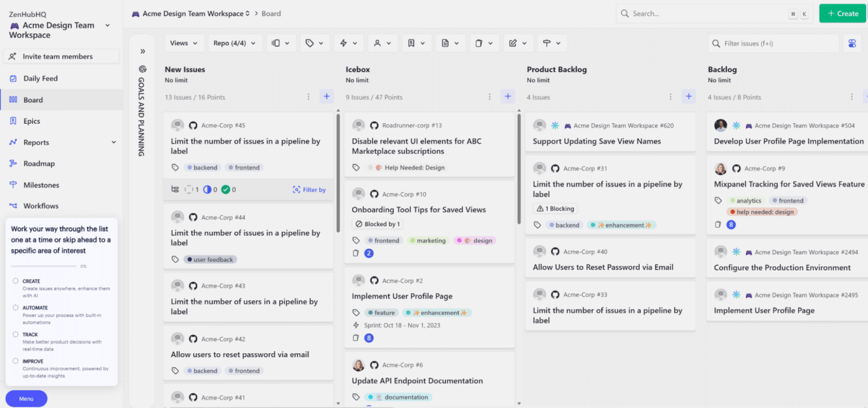Screen dimensions: 868x408
Task: Add an issue to Product Backlog pipeline
Action: coord(689,97)
